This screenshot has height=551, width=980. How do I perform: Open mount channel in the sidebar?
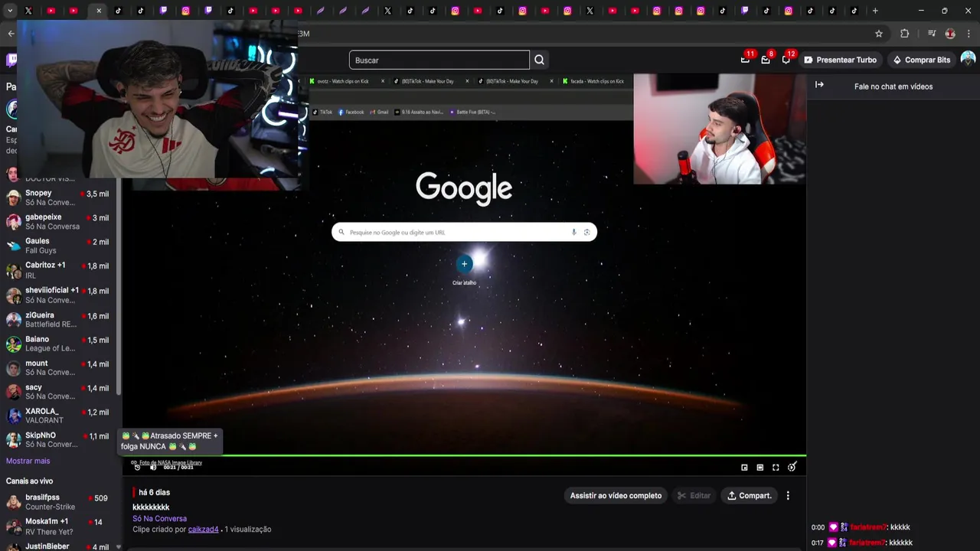click(x=60, y=367)
